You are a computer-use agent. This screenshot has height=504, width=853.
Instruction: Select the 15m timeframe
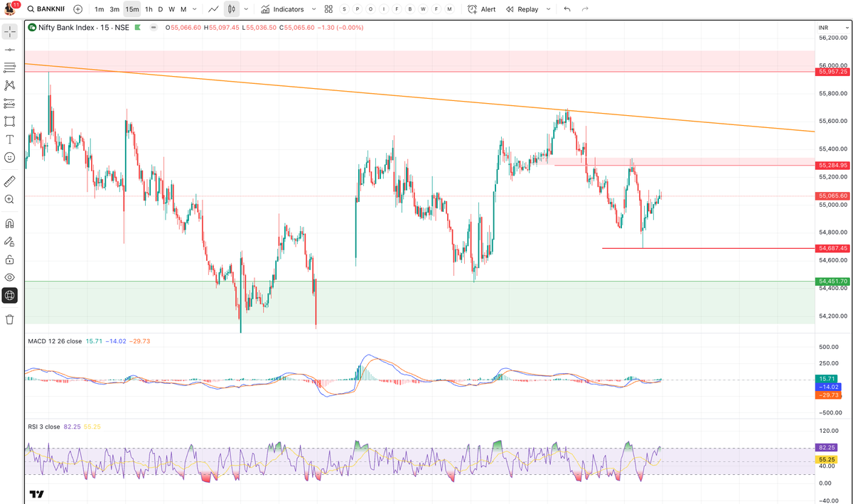pyautogui.click(x=132, y=9)
